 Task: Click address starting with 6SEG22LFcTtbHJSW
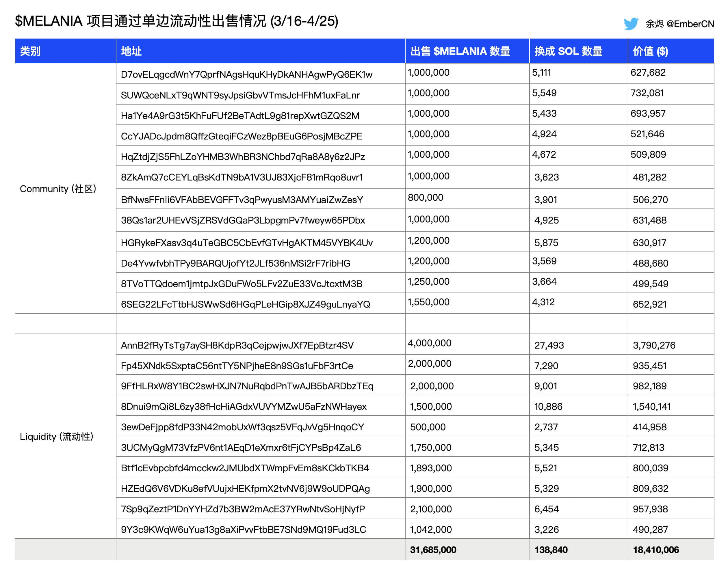(x=246, y=304)
